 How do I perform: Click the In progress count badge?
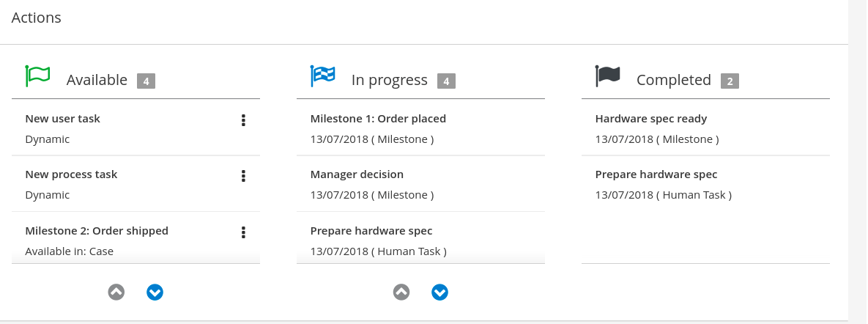(446, 81)
